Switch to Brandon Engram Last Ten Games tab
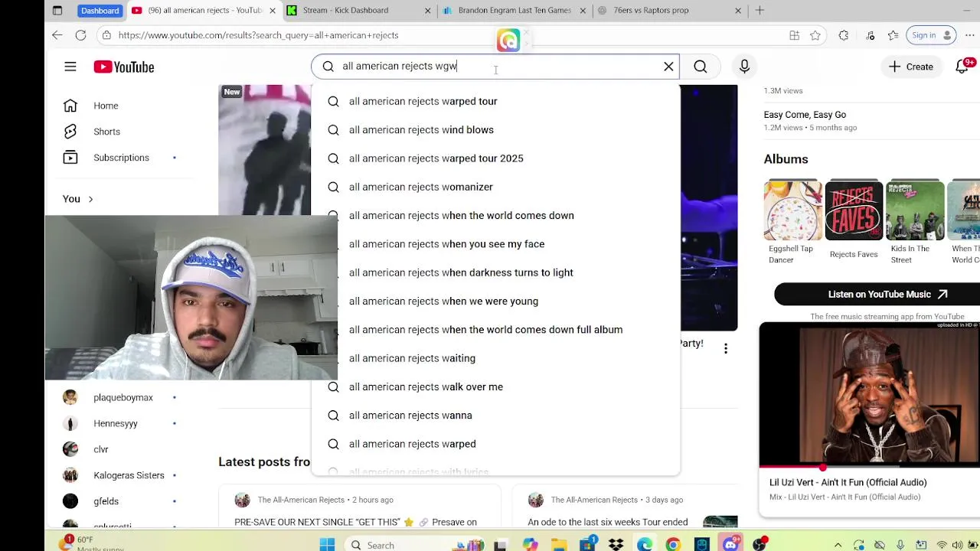The height and width of the screenshot is (551, 980). pyautogui.click(x=514, y=11)
